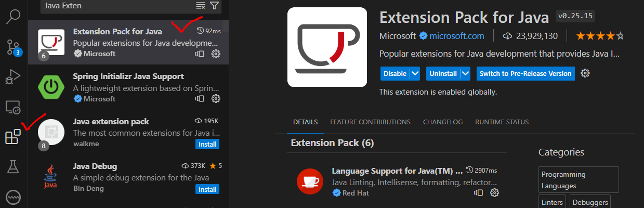Image resolution: width=644 pixels, height=208 pixels.
Task: Click the 2907ms activation time label
Action: tap(482, 170)
